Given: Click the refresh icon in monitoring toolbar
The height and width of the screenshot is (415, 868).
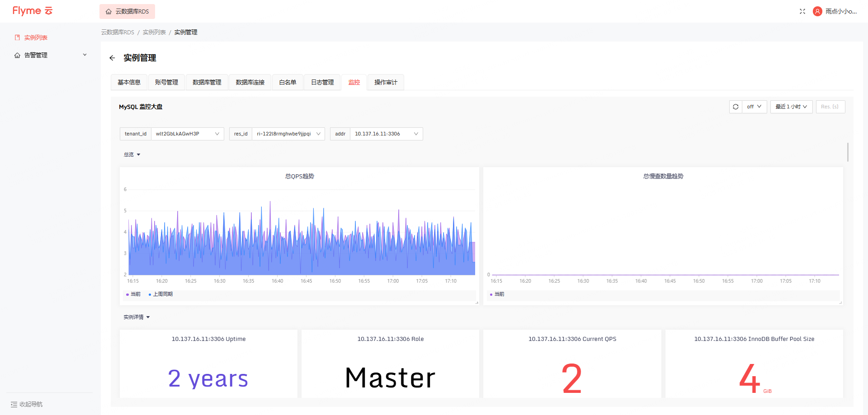Looking at the screenshot, I should [x=736, y=107].
